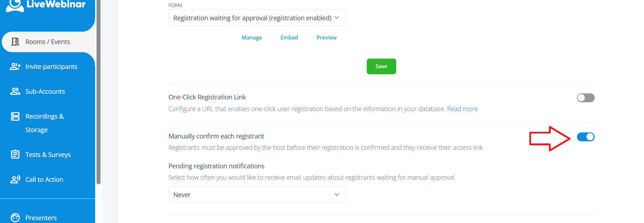Click the Invite participants person-plus icon
This screenshot has width=644, height=223.
pos(15,66)
